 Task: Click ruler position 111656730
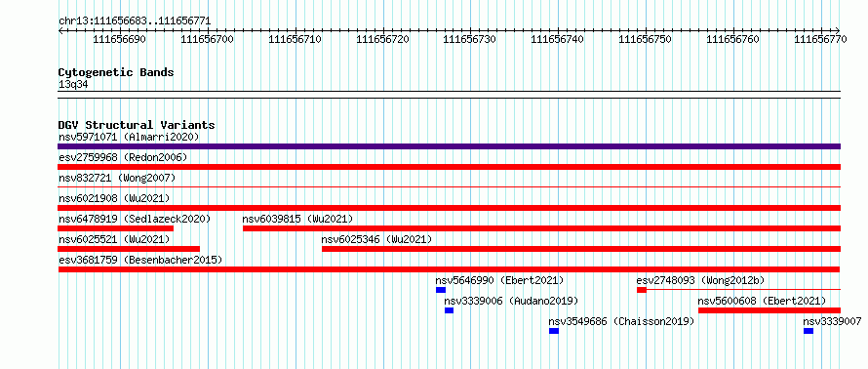[x=470, y=39]
